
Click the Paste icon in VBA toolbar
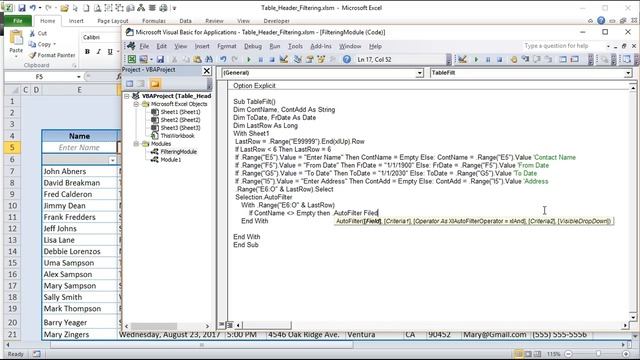point(198,60)
